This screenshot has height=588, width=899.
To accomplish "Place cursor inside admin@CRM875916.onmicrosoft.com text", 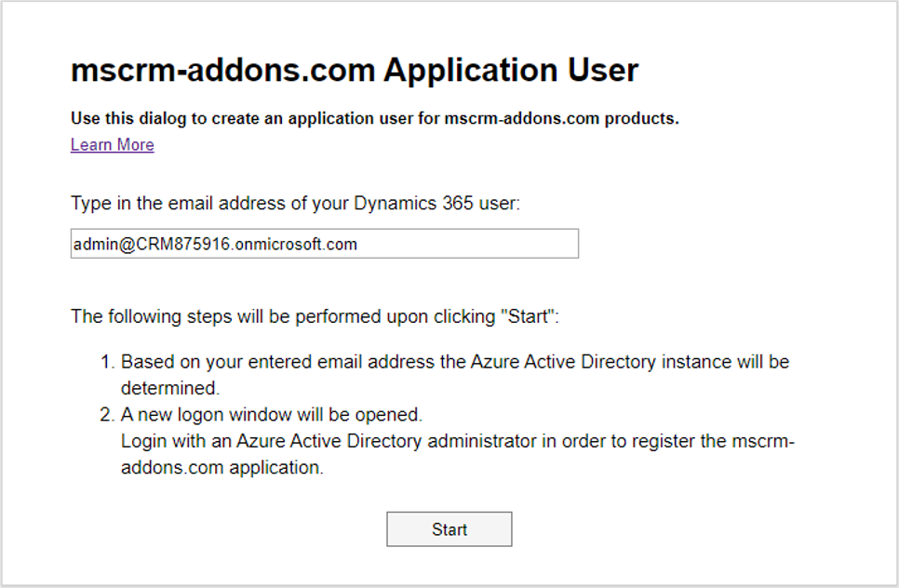I will click(215, 244).
